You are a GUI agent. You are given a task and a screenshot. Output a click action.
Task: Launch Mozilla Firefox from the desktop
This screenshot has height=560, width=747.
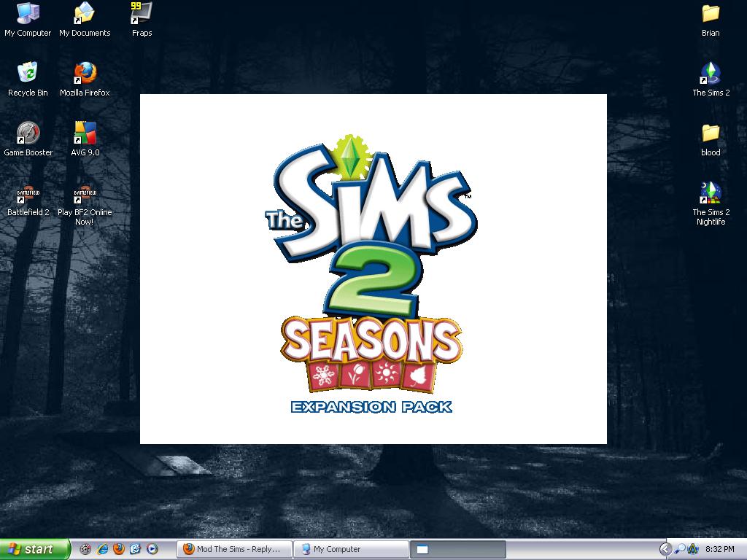pyautogui.click(x=84, y=78)
